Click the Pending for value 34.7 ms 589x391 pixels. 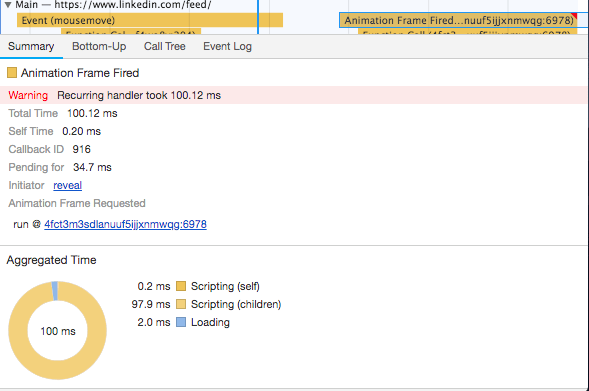(92, 168)
